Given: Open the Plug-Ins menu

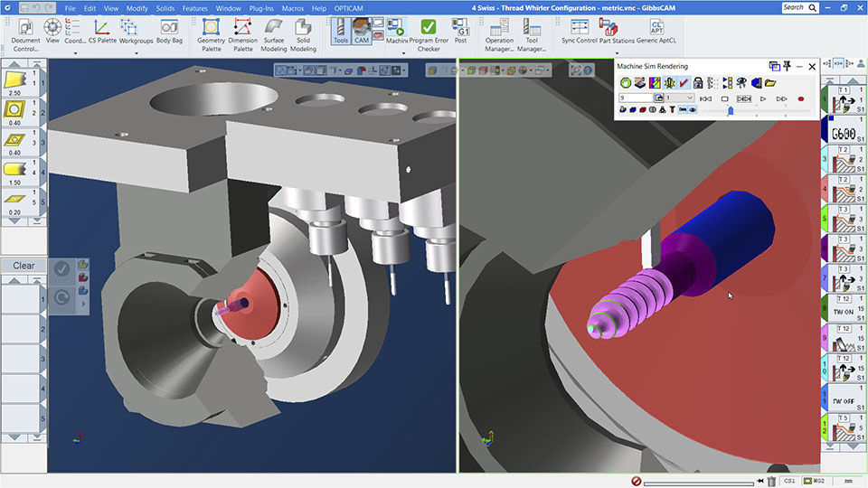Looking at the screenshot, I should click(259, 8).
